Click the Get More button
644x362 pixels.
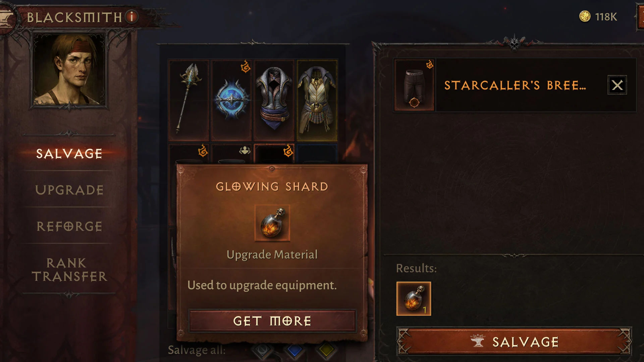(x=272, y=321)
